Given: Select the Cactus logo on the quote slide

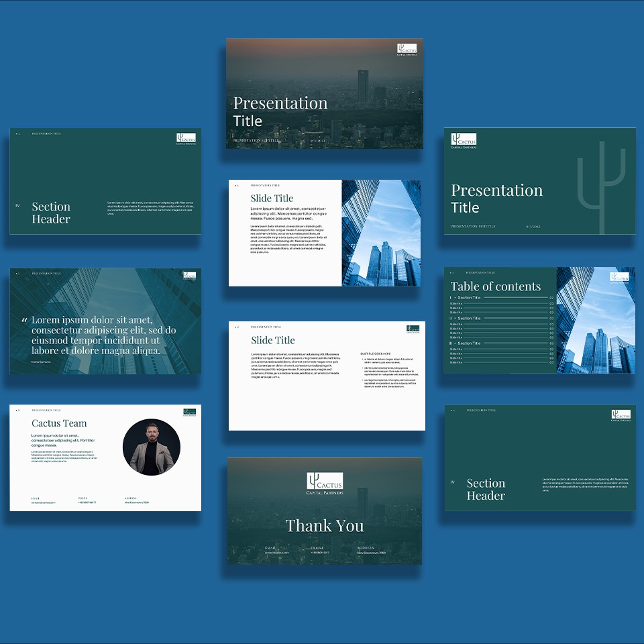Looking at the screenshot, I should [189, 276].
